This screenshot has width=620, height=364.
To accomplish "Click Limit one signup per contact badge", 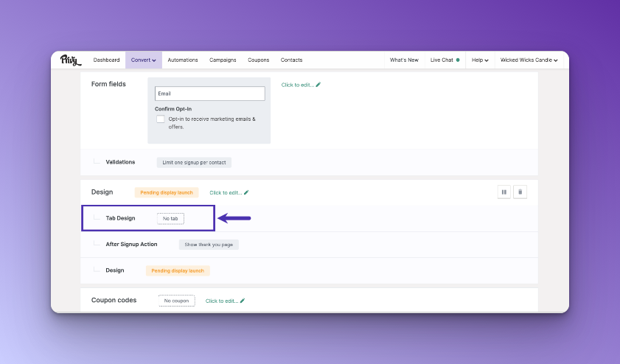I will 194,162.
